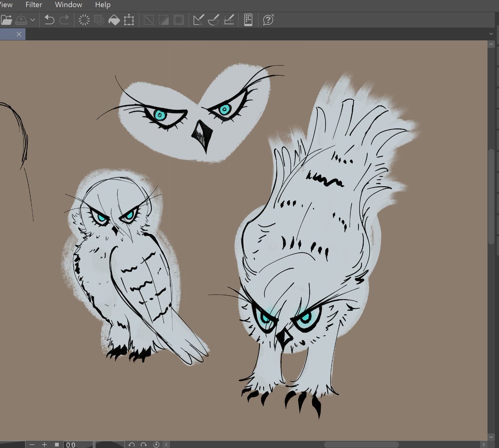This screenshot has height=448, width=499.
Task: Click vertical scrollbar down arrow
Action: 491,437
